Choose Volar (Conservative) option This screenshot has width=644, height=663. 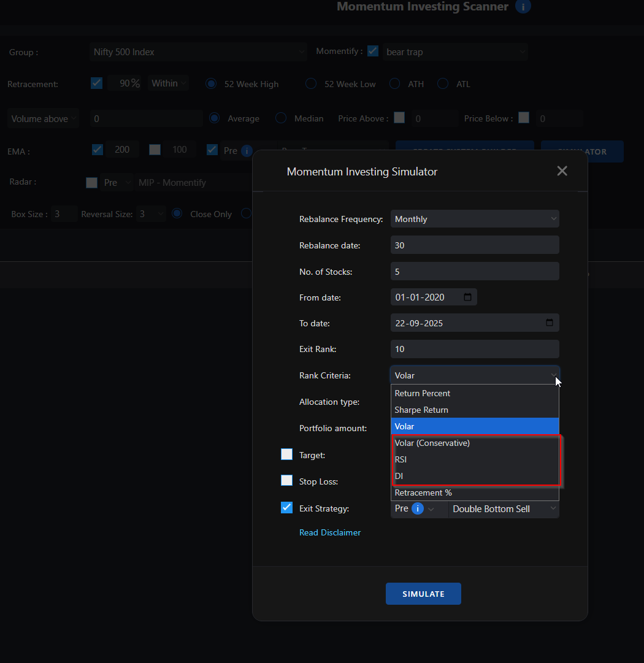[475, 443]
